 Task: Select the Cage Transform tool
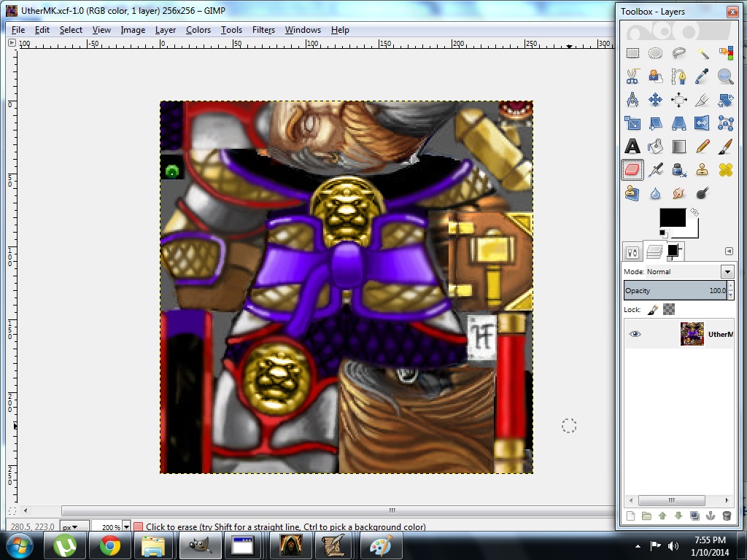point(726,122)
